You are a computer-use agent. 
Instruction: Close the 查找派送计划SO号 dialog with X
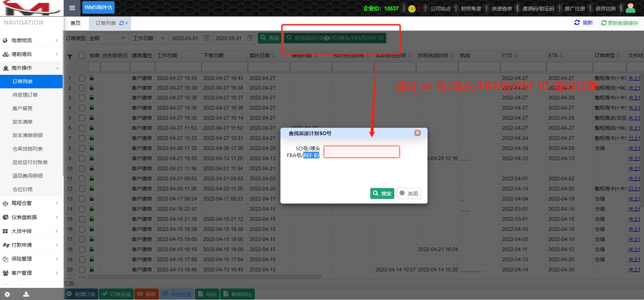tap(417, 133)
